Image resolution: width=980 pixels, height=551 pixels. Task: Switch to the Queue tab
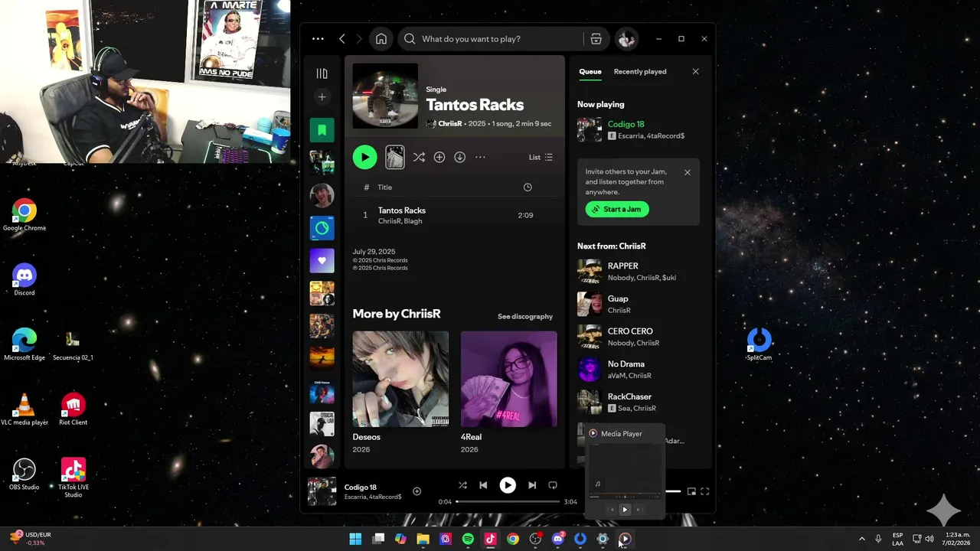point(590,71)
